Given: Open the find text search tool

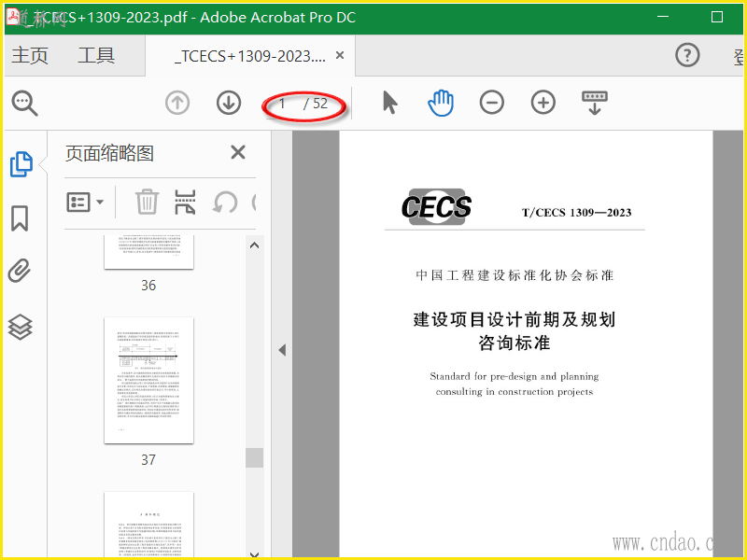Looking at the screenshot, I should coord(25,103).
